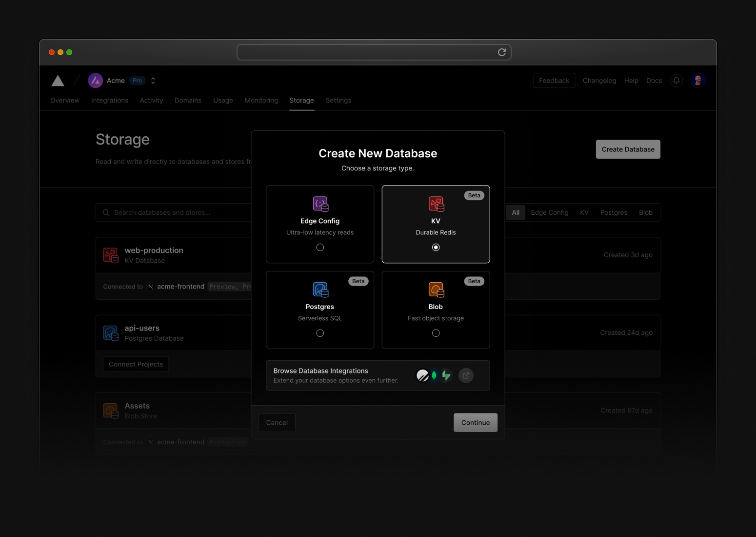Select the Blob object storage radio button
The image size is (756, 537).
(436, 333)
